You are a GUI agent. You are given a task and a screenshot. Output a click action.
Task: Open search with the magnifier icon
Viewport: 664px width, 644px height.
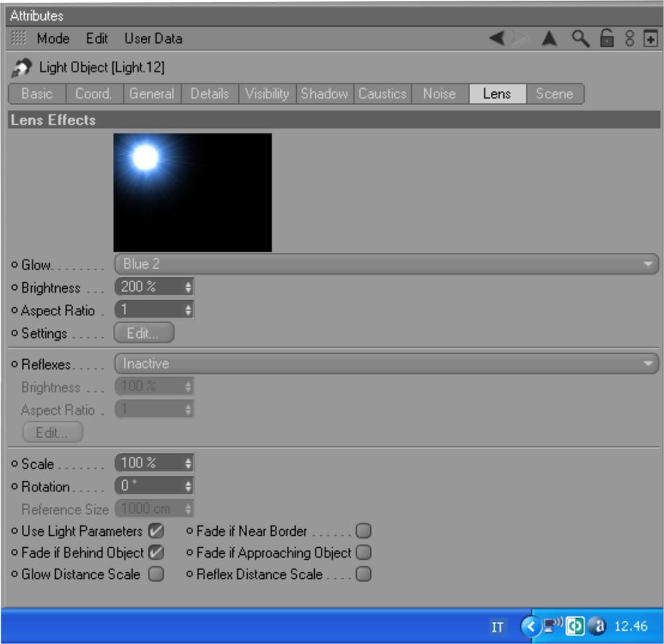(580, 39)
